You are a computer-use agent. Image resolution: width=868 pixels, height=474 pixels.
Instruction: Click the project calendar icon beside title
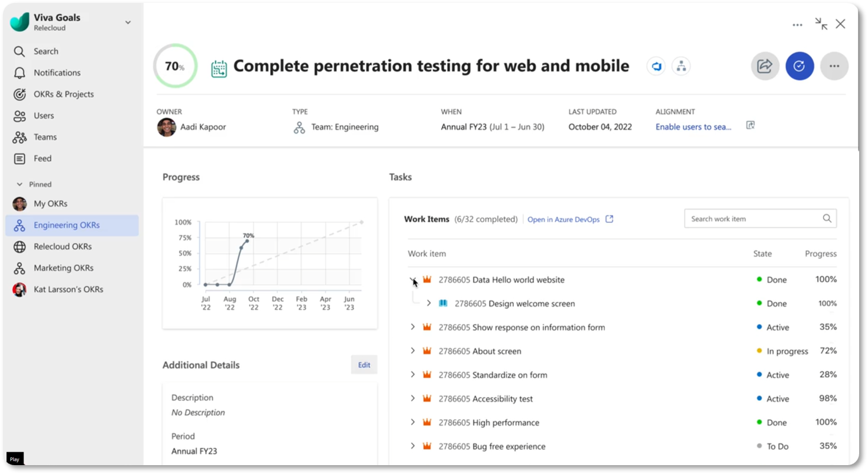(219, 69)
